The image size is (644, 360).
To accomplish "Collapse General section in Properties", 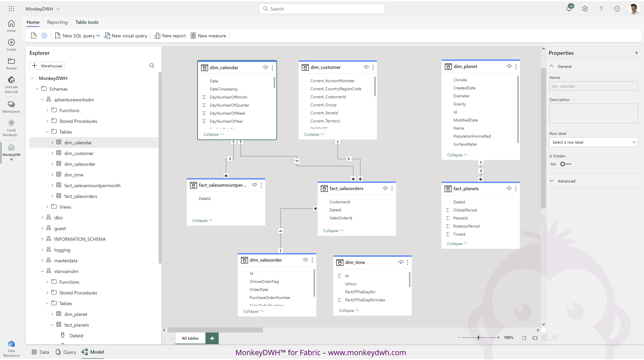I will [x=551, y=66].
